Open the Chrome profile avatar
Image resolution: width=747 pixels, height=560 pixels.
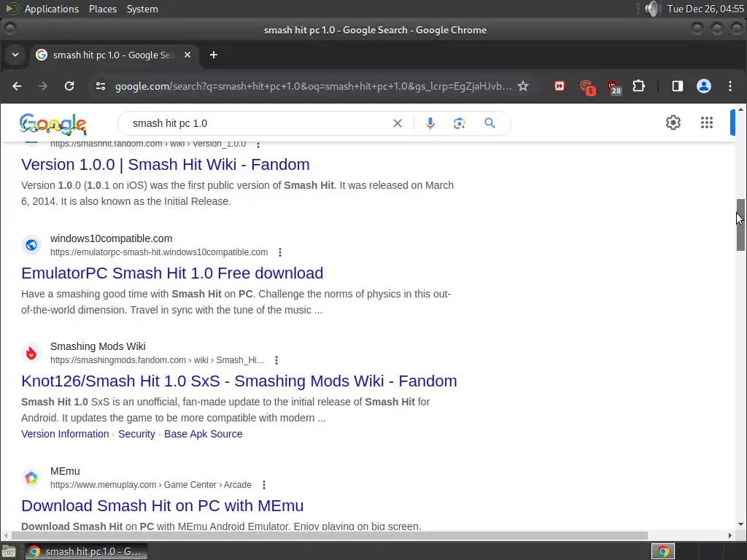[x=704, y=86]
